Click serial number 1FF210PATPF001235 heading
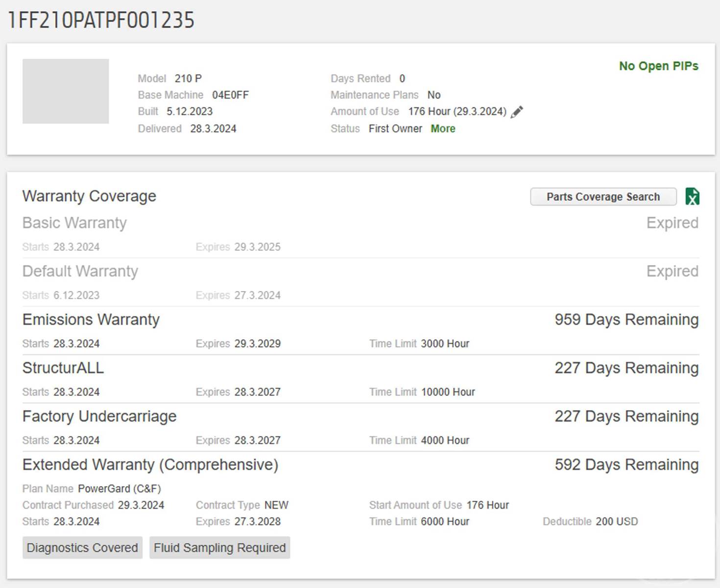Viewport: 720px width, 588px height. [x=101, y=20]
